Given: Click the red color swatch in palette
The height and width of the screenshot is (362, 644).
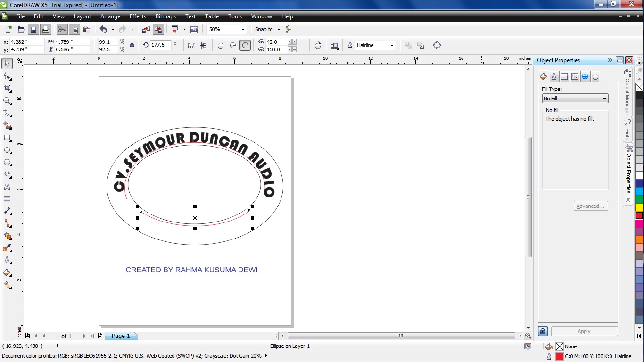Looking at the screenshot, I should point(639,215).
